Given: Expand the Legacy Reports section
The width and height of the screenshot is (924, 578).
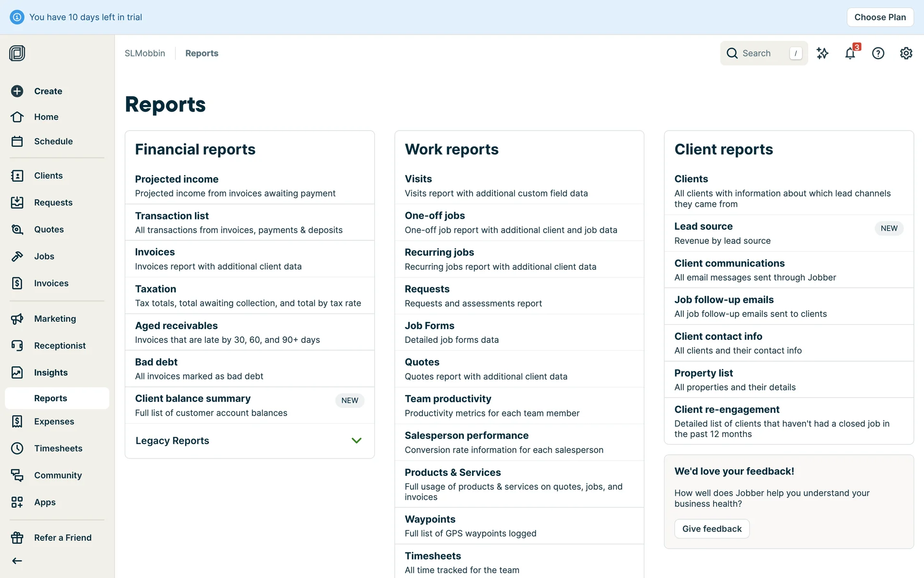Looking at the screenshot, I should [172, 441].
